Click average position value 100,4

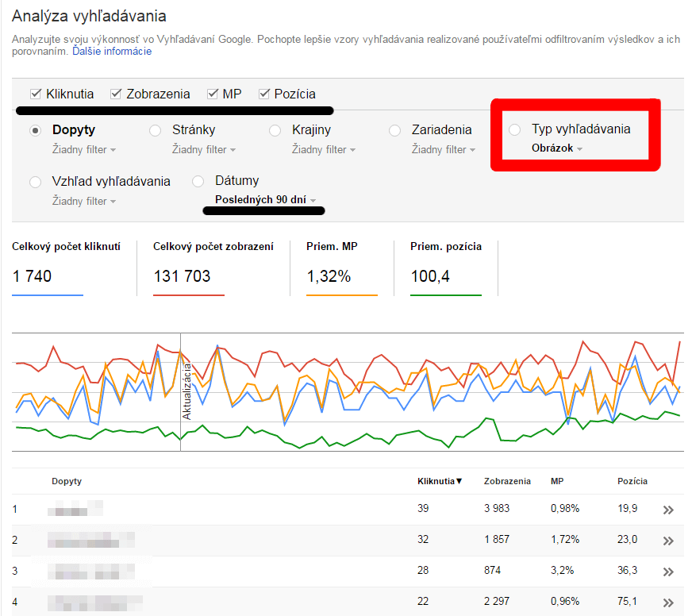[x=430, y=276]
